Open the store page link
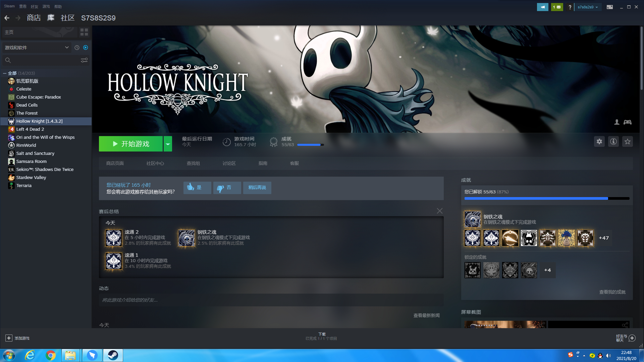Screen dimensions: 644x362 (115, 163)
